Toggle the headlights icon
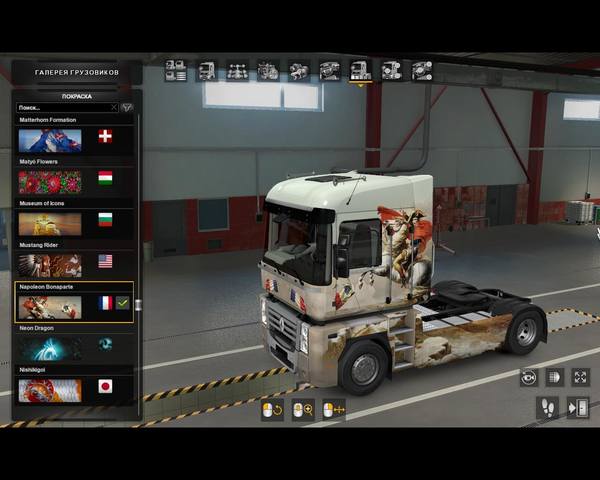The width and height of the screenshot is (600, 480). pos(554,377)
